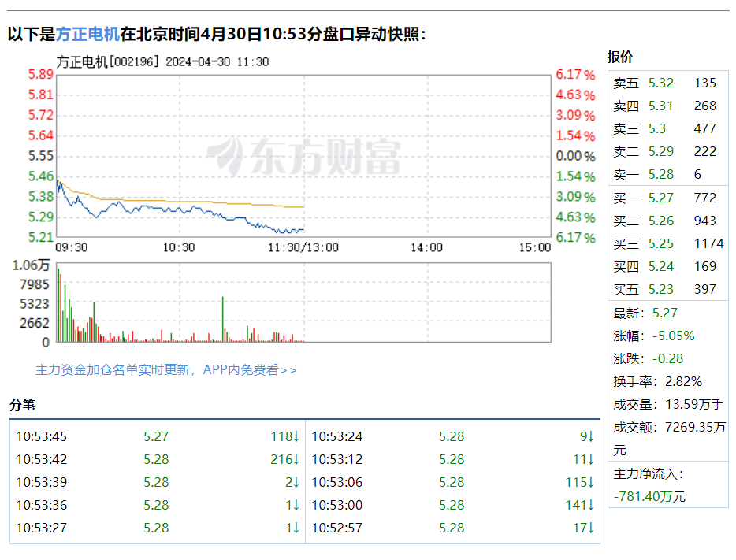Click 成交额 7269.35万 entry
The image size is (736, 560).
pos(669,439)
